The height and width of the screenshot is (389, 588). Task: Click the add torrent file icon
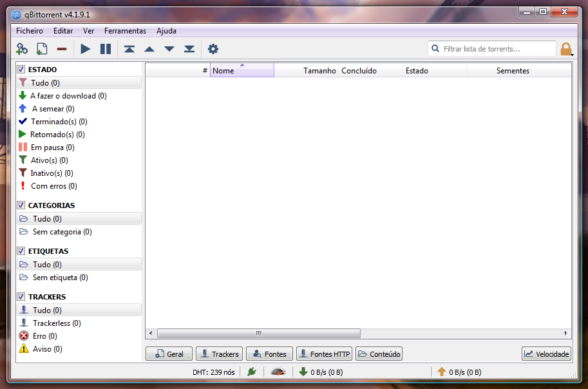pos(42,49)
